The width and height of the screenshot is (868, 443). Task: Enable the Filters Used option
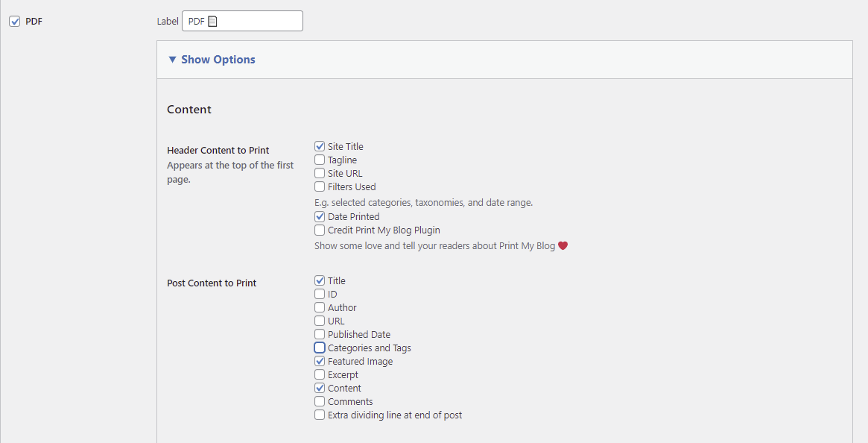(x=320, y=186)
